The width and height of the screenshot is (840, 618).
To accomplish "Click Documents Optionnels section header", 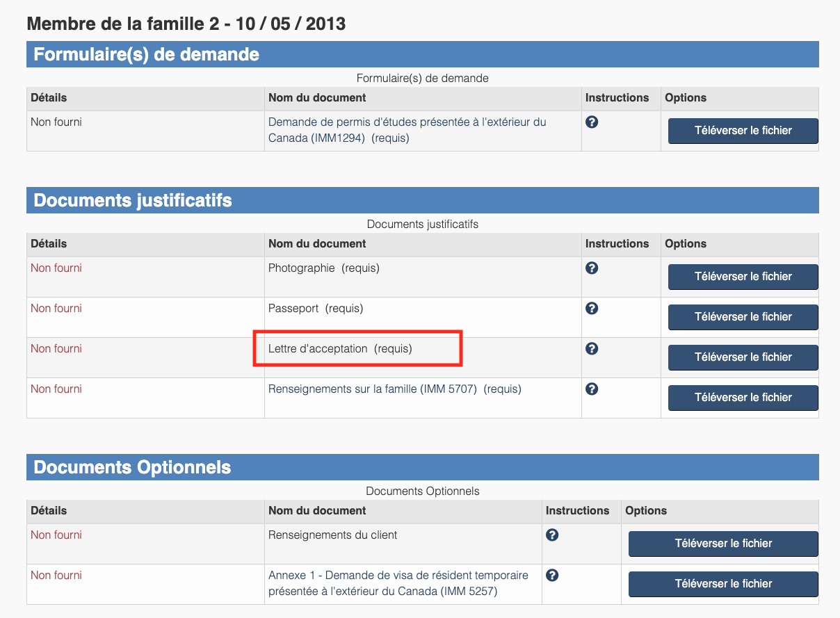I will [x=423, y=467].
